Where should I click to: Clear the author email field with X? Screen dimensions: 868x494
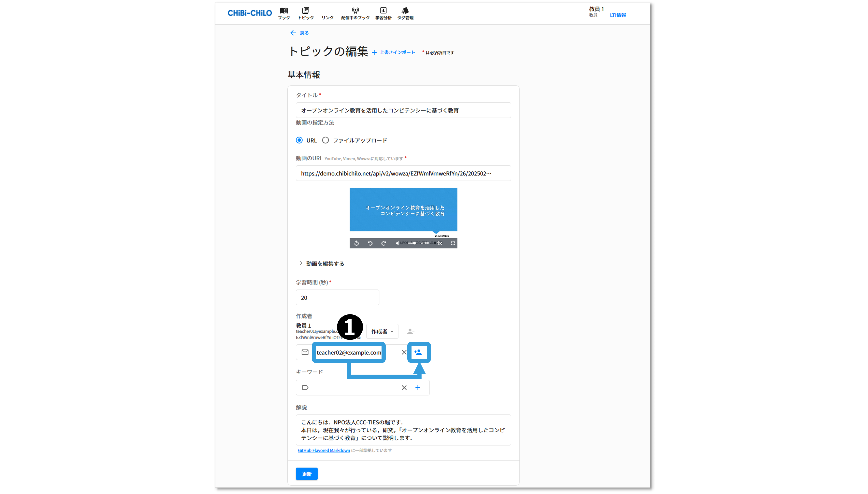click(x=404, y=352)
